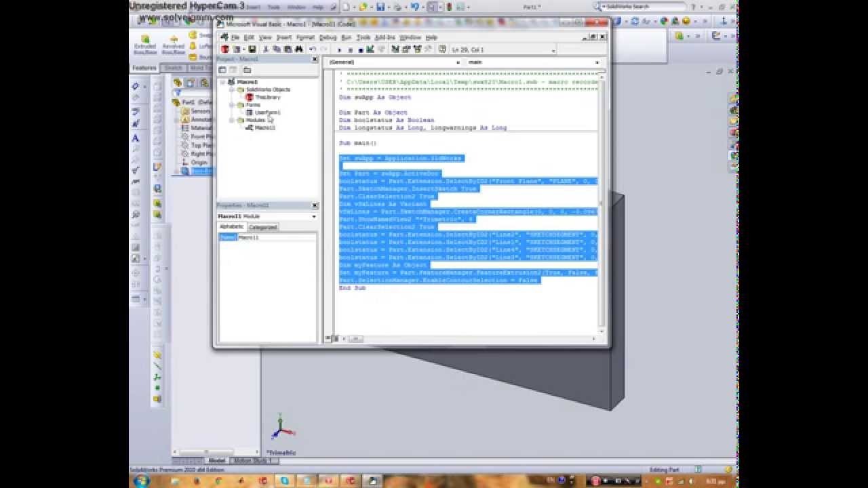Click the text tool A icon in SolidWorks sidebar
Screen dimensions: 868x488
click(x=136, y=138)
